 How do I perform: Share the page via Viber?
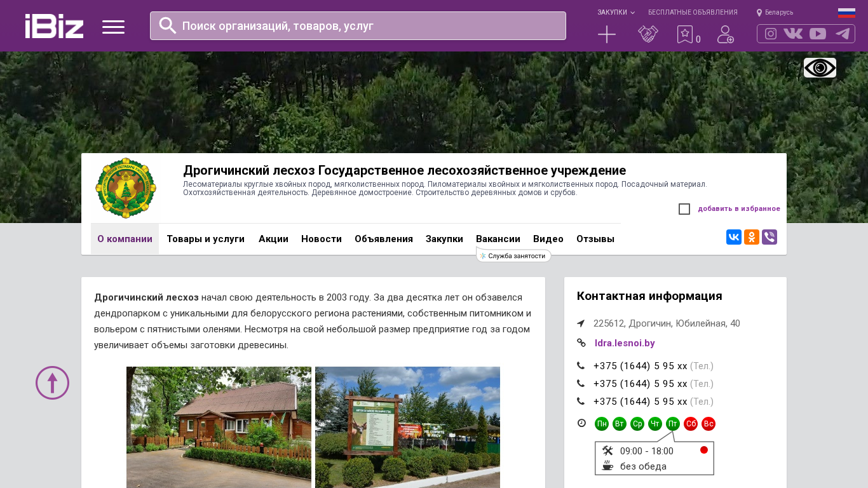(770, 237)
